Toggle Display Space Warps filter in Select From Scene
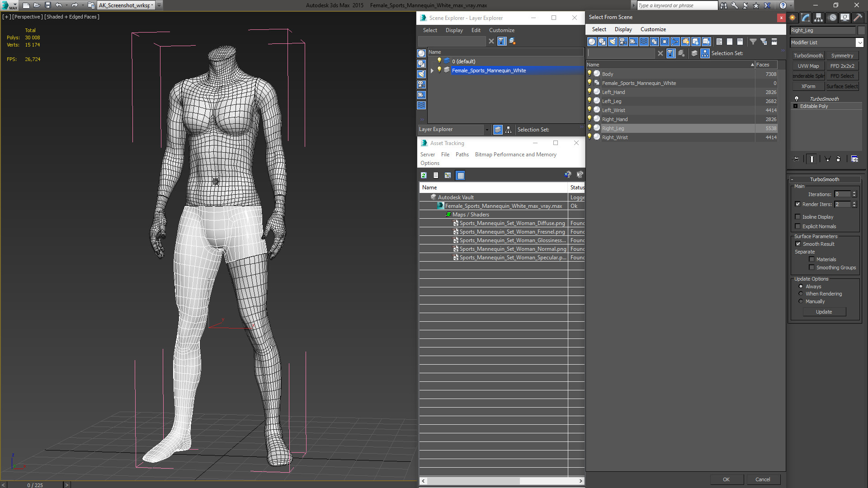 644,42
